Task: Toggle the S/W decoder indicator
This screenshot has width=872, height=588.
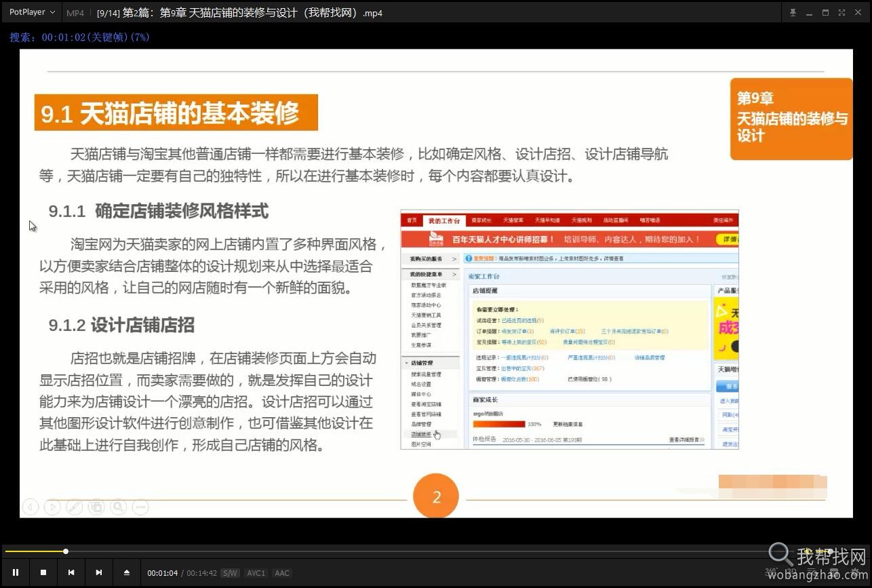Action: tap(230, 573)
